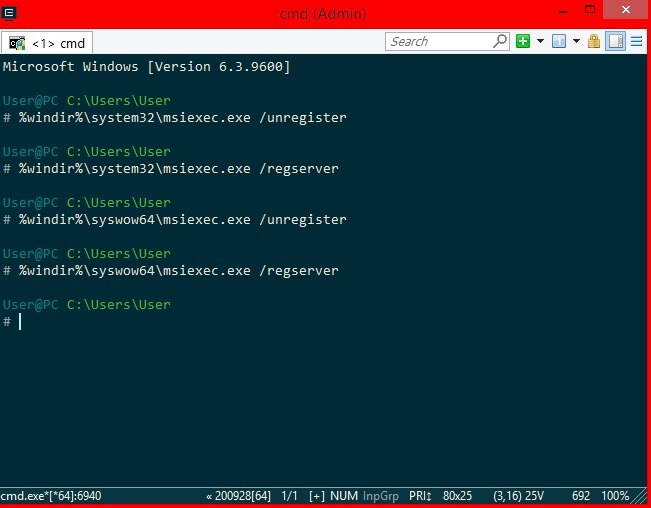Click the Microsoft Windows version line
This screenshot has height=508, width=651.
[x=146, y=66]
